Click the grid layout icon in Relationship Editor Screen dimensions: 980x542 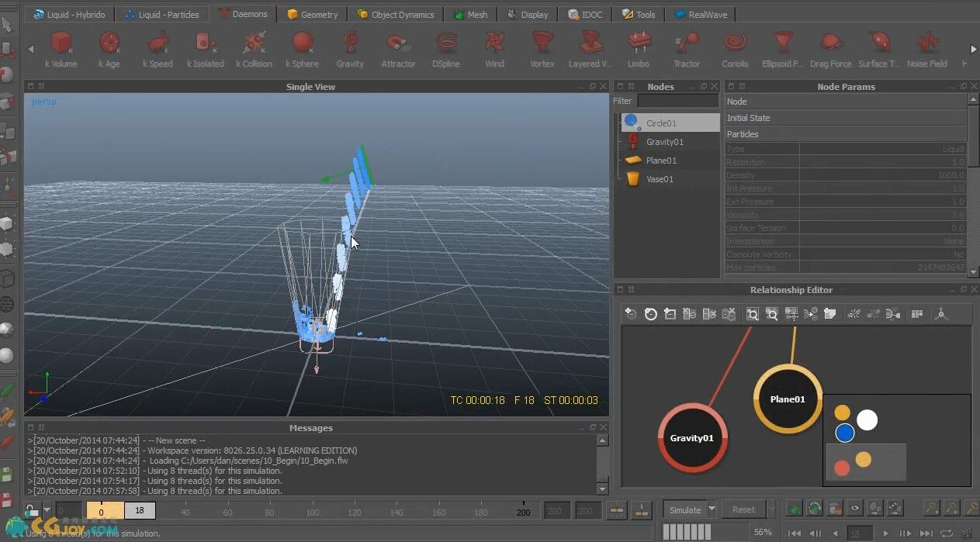(x=917, y=314)
